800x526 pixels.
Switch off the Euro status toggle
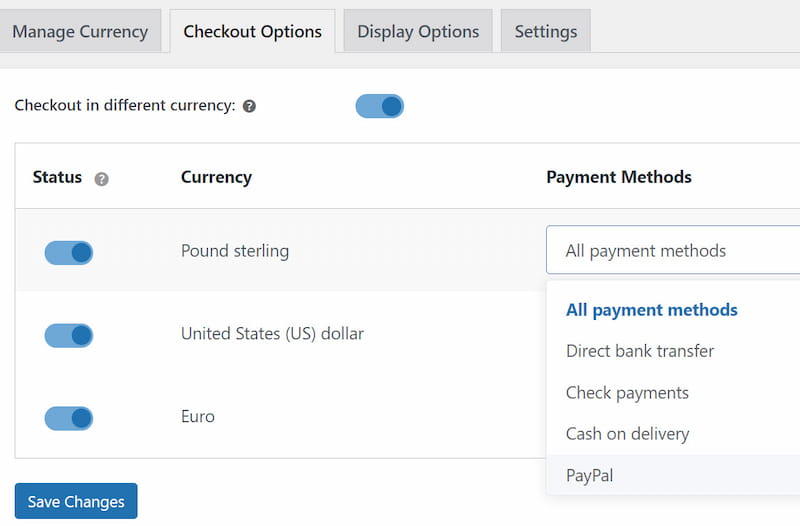69,417
